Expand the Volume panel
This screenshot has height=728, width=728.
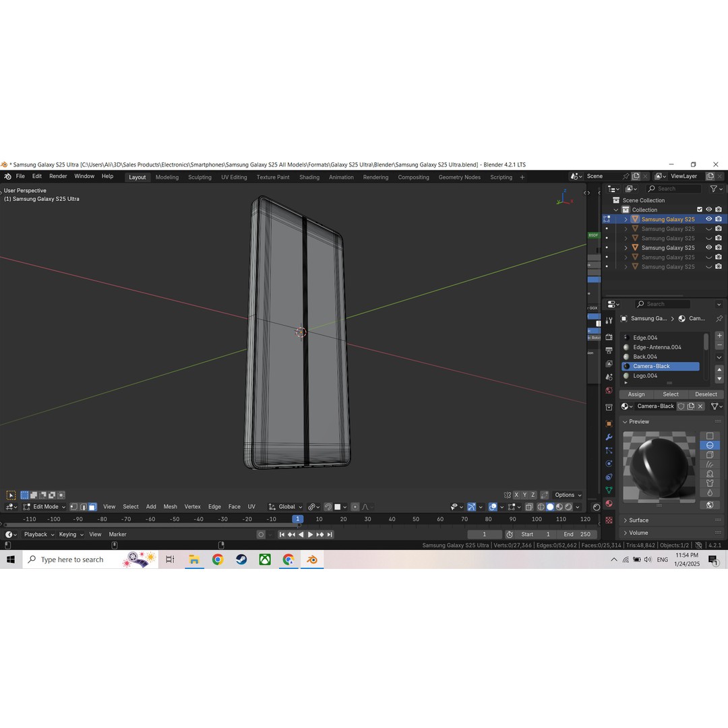638,533
